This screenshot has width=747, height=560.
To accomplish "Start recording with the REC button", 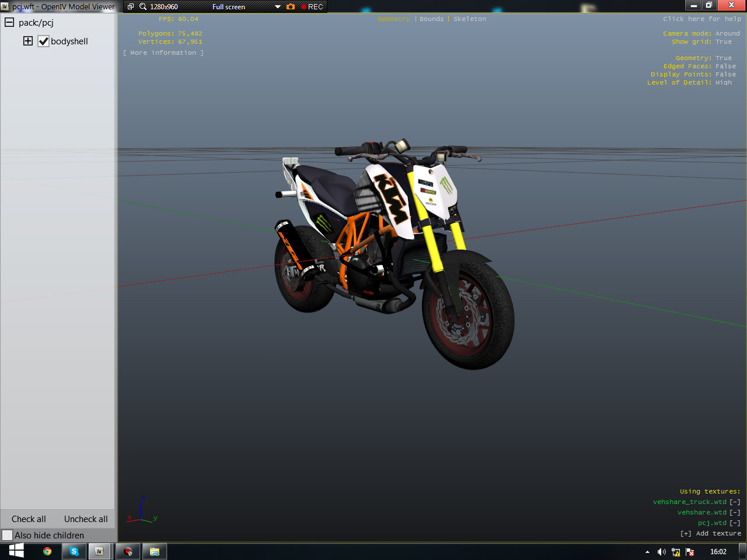I will pos(312,7).
